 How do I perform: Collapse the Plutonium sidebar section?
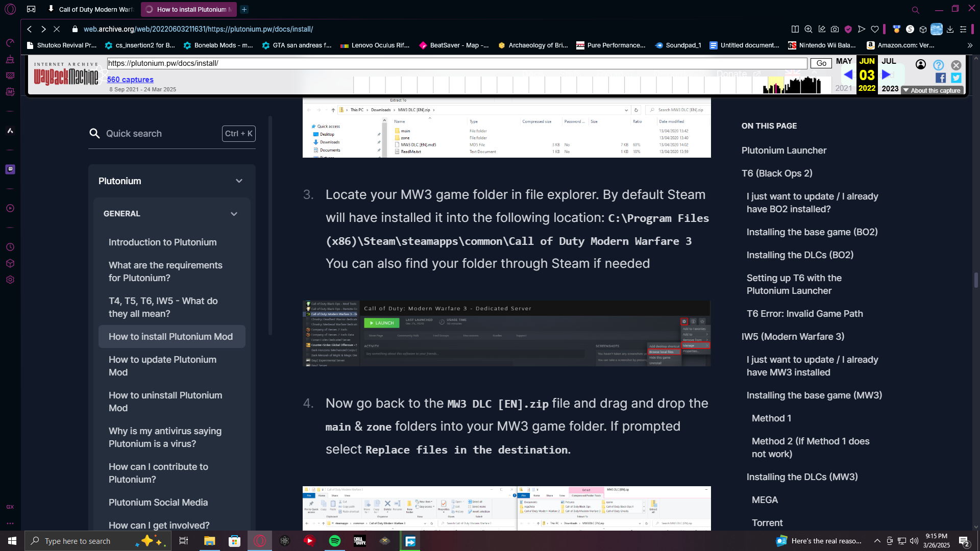click(239, 181)
